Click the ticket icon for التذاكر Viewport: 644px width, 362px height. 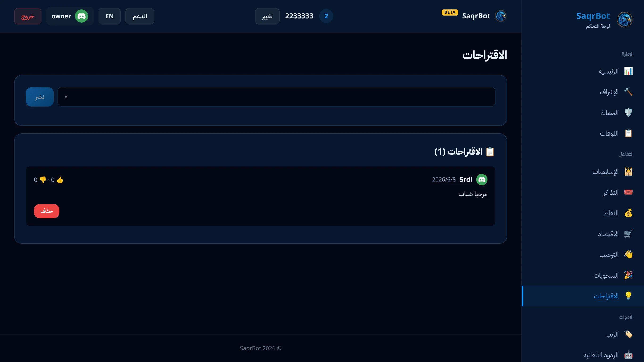(x=628, y=192)
